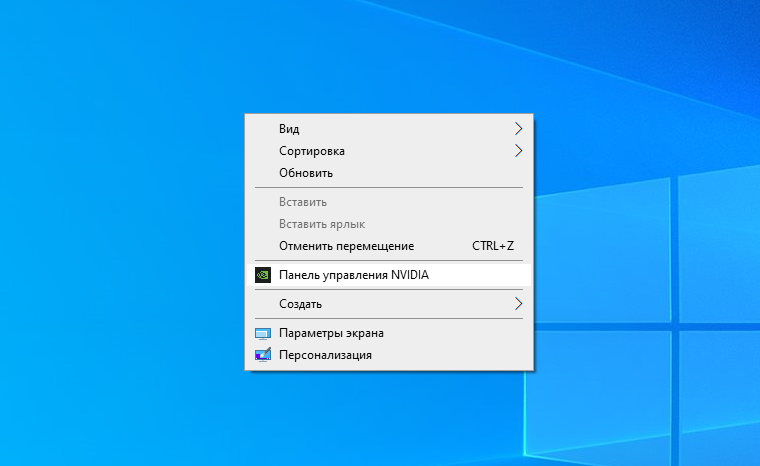Expand the Вид submenu arrow

coord(518,129)
